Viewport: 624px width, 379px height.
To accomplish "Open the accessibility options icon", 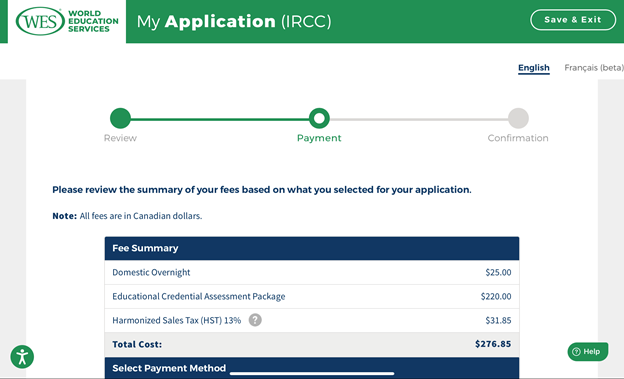I will pyautogui.click(x=22, y=357).
